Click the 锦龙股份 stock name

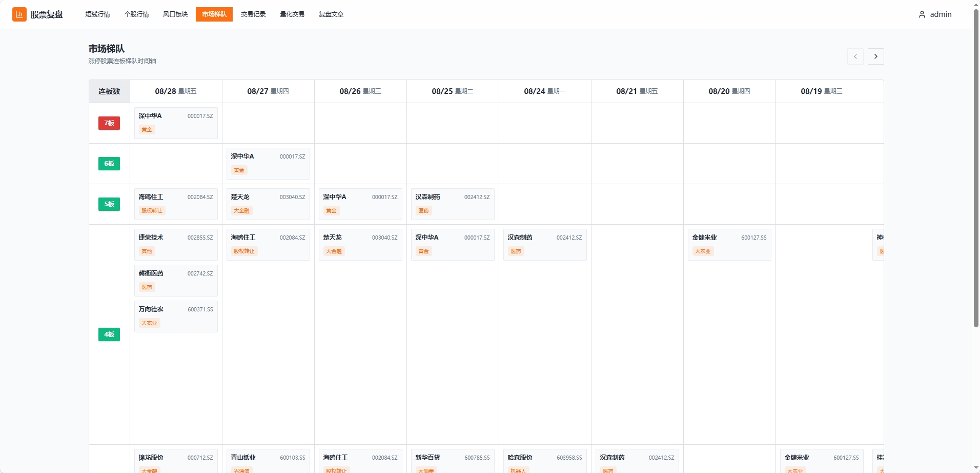(x=151, y=458)
